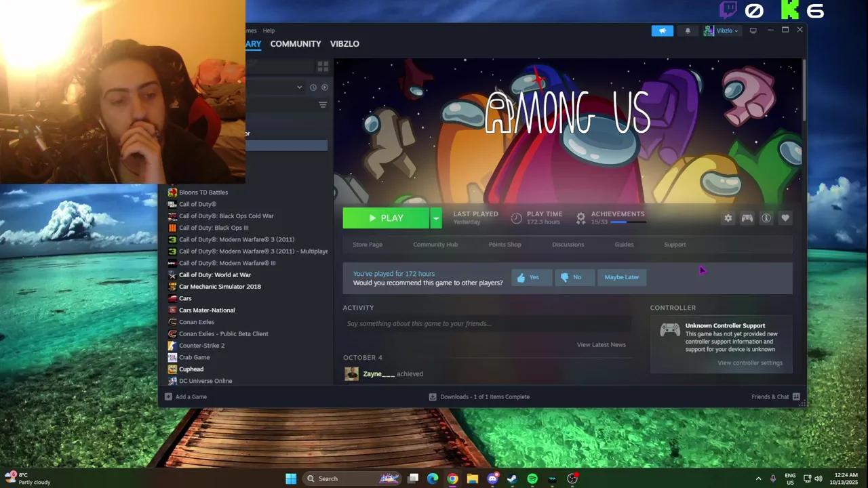The image size is (868, 488).
Task: Open the Community Hub tab
Action: click(x=435, y=245)
